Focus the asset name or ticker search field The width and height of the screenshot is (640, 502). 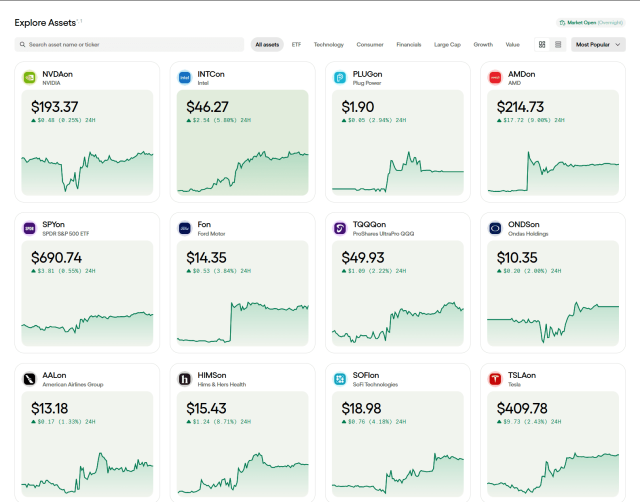(129, 44)
